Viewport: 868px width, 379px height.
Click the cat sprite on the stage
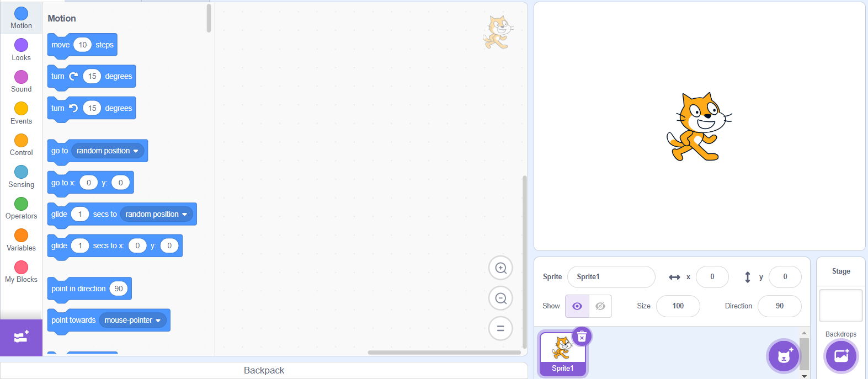point(698,127)
